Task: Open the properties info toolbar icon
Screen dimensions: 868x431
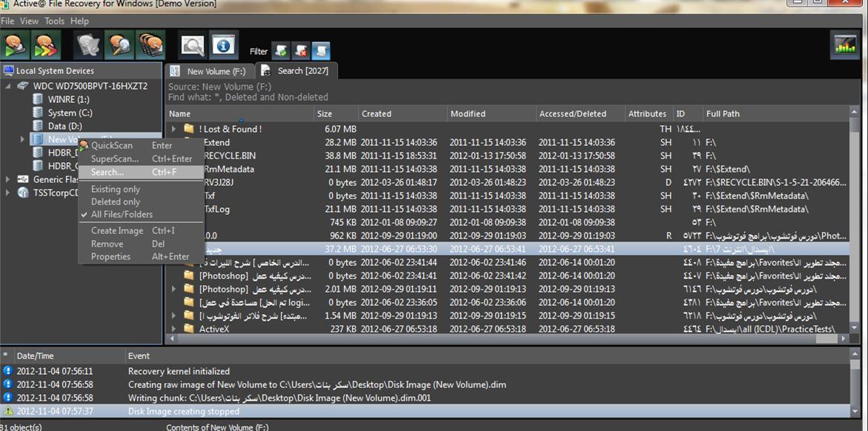Action: click(x=223, y=46)
